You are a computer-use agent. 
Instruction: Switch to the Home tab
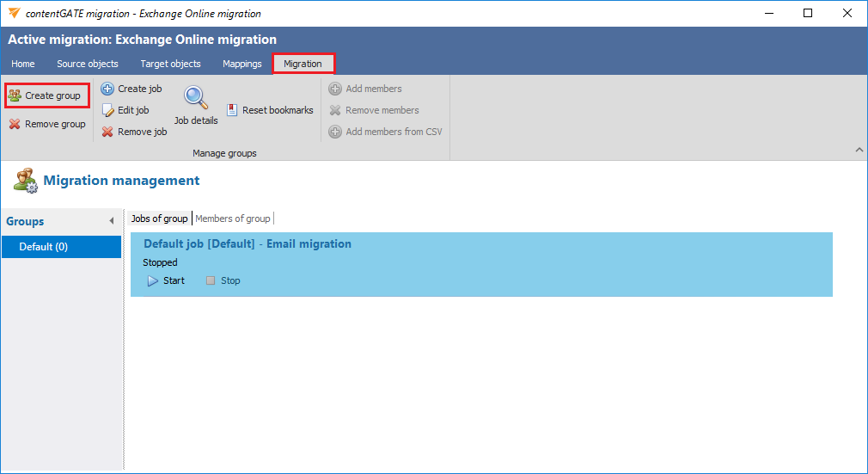coord(23,64)
